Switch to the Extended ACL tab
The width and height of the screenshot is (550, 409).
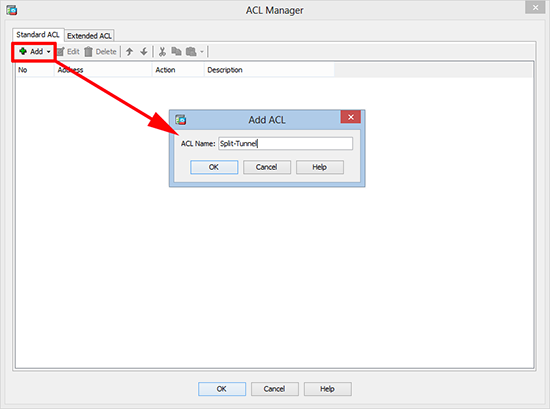point(89,36)
